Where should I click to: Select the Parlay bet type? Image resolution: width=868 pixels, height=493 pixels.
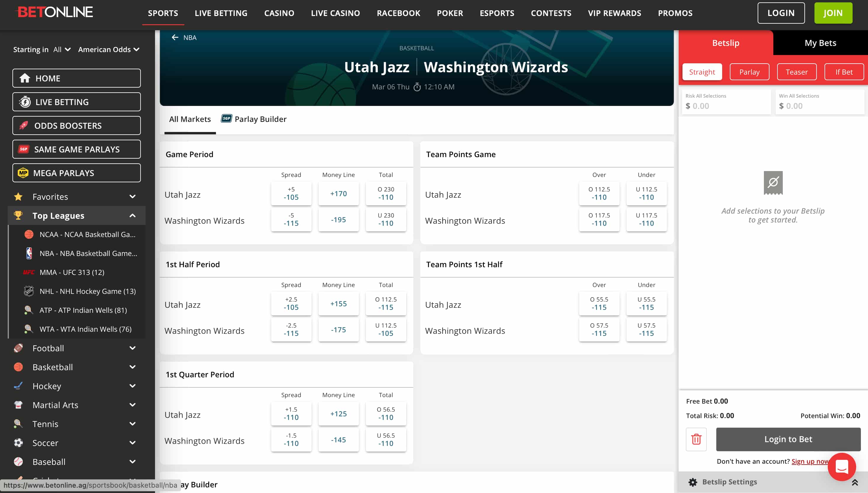pos(749,72)
